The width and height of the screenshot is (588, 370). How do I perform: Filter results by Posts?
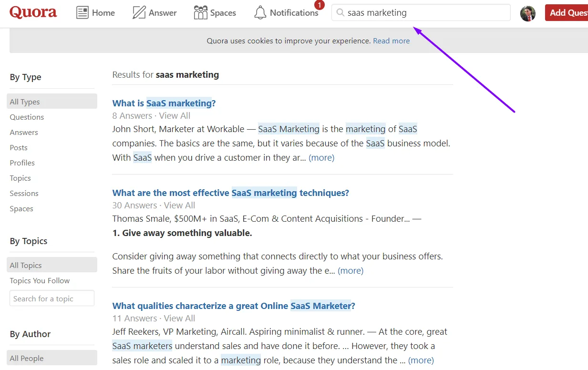[x=19, y=147]
